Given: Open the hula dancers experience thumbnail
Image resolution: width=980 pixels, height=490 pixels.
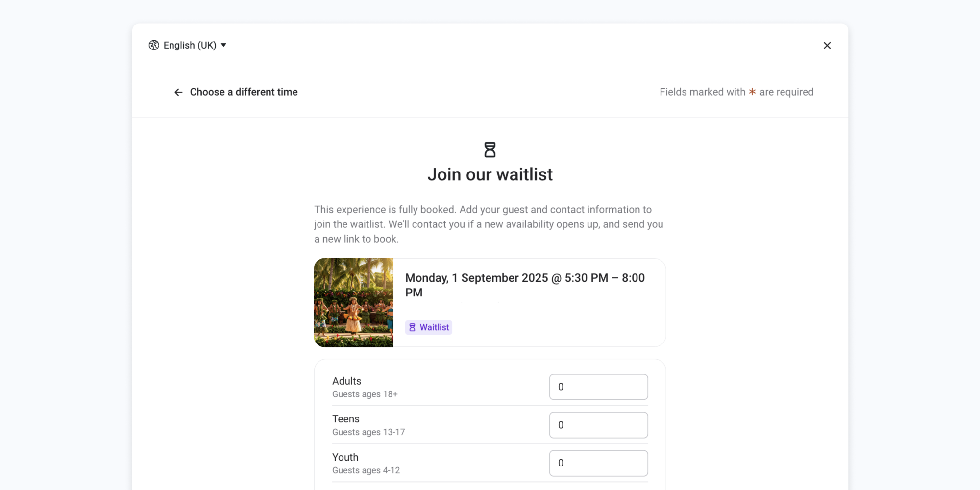Looking at the screenshot, I should (x=354, y=303).
